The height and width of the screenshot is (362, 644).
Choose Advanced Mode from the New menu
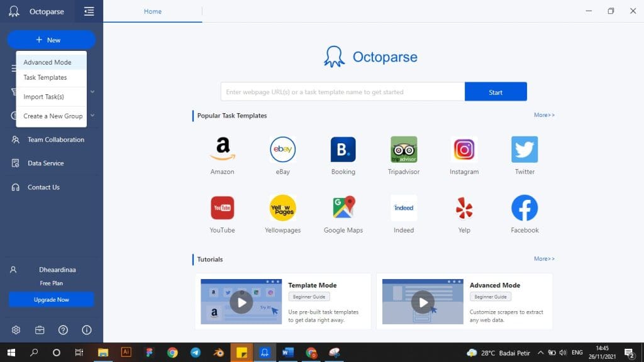(x=47, y=62)
